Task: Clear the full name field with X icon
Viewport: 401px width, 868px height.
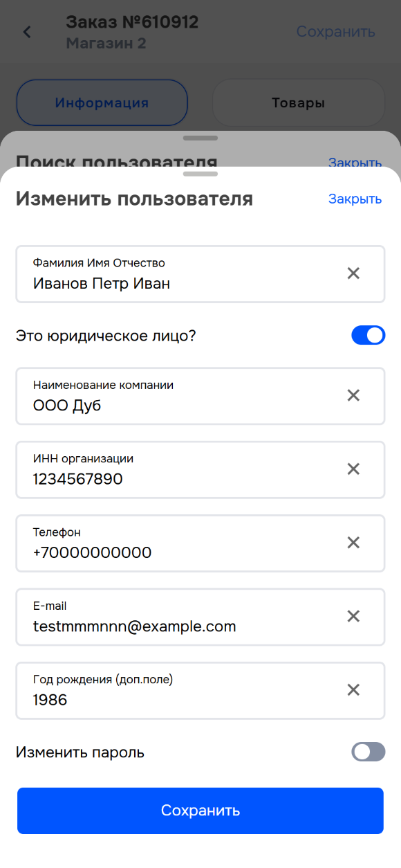Action: pos(353,273)
